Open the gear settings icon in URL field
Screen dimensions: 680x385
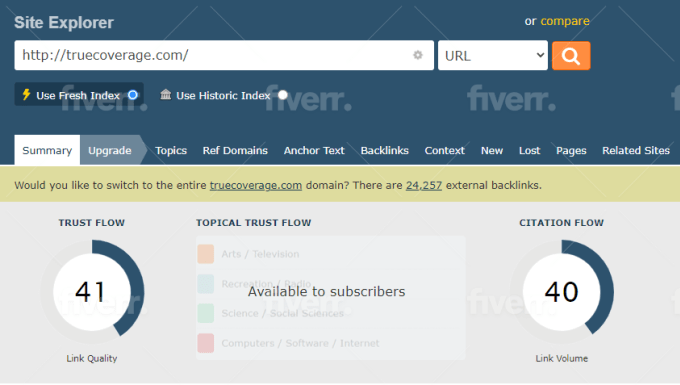[418, 55]
